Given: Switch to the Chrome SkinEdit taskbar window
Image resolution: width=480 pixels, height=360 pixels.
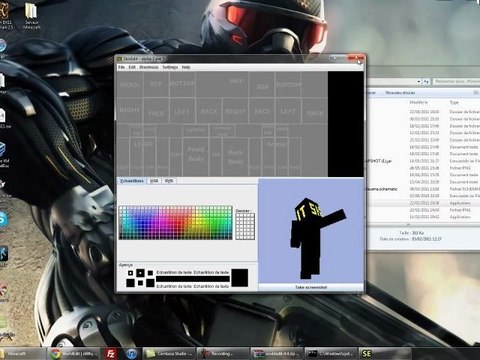Looking at the screenshot, I should pos(74,353).
